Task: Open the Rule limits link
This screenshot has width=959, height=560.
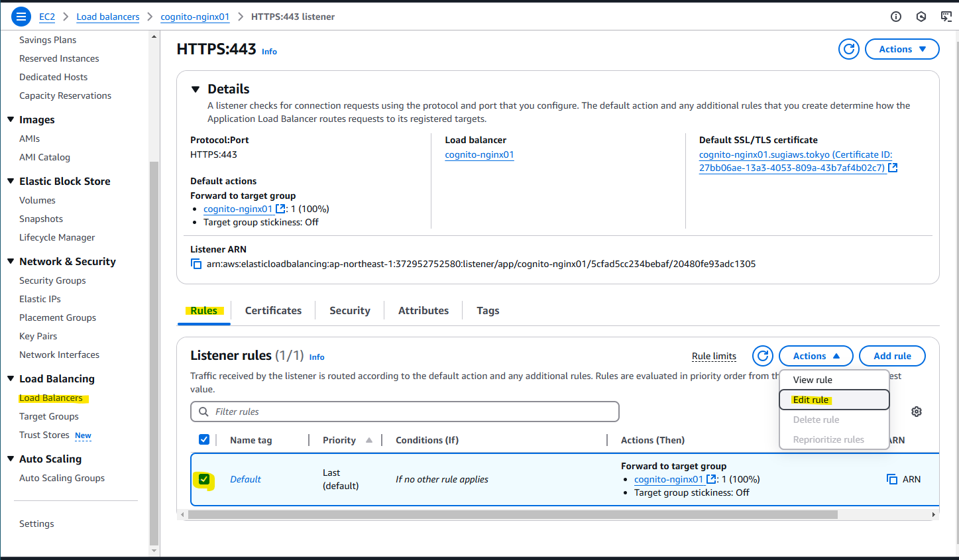Action: tap(714, 356)
